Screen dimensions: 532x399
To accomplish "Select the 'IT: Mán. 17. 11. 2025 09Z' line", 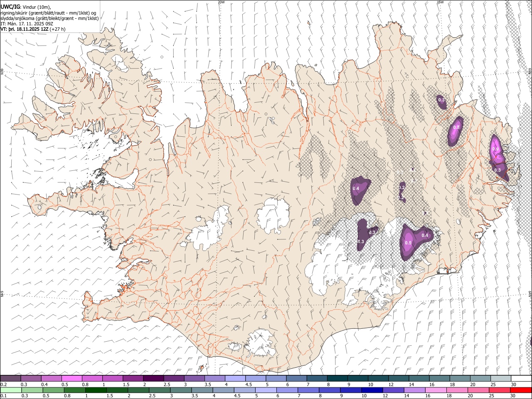I will point(27,24).
